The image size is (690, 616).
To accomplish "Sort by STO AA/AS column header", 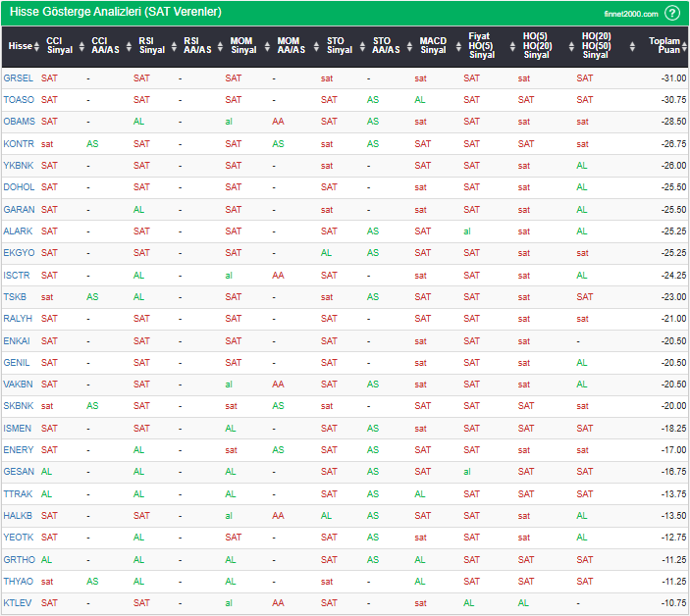I will click(x=386, y=46).
